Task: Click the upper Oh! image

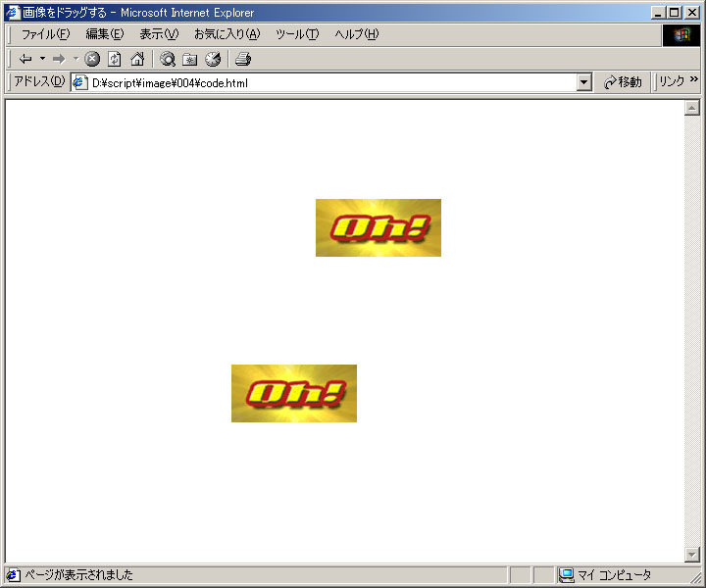Action: (x=378, y=227)
